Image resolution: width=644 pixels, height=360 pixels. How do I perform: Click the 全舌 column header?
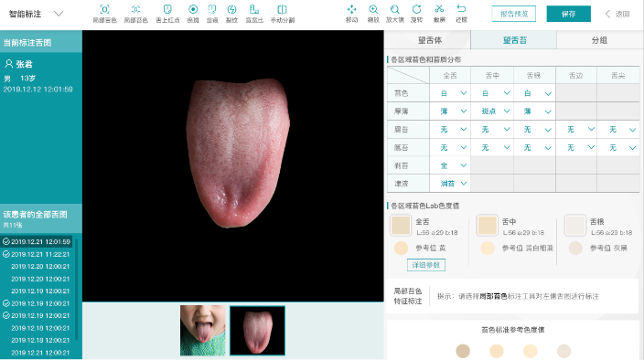click(450, 76)
